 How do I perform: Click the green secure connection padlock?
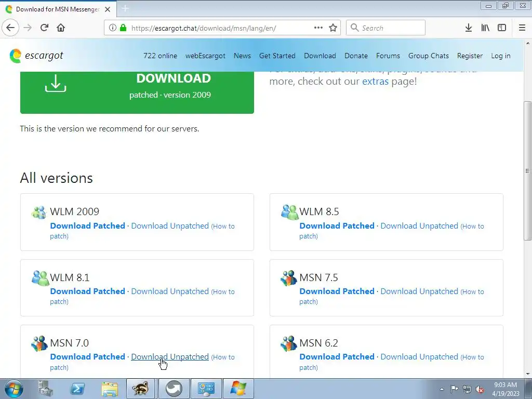click(123, 28)
